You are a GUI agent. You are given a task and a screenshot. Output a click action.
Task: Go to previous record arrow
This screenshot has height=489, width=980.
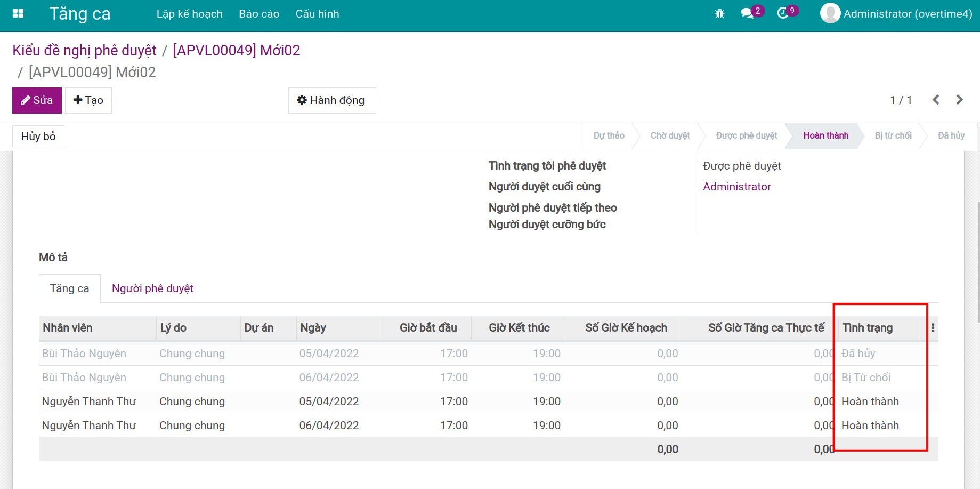point(936,100)
